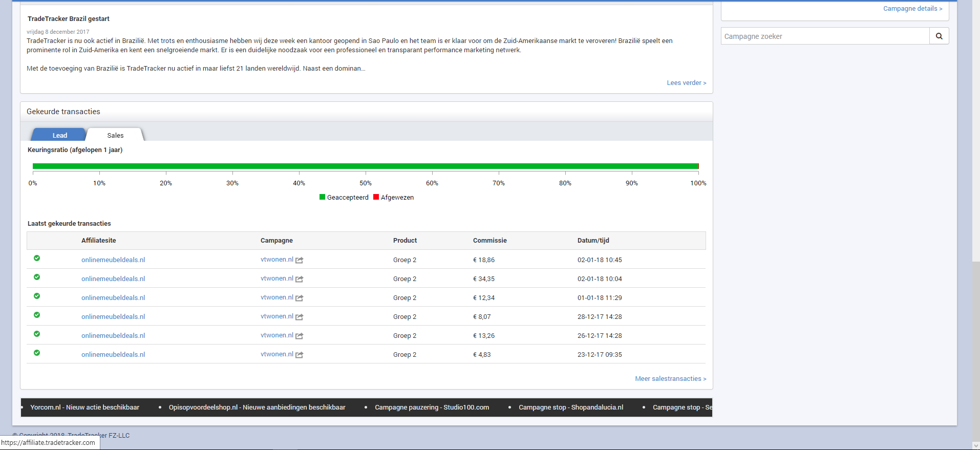Open onlinemeubeldeals.nl link in €34,35 row
980x450 pixels.
coord(113,279)
